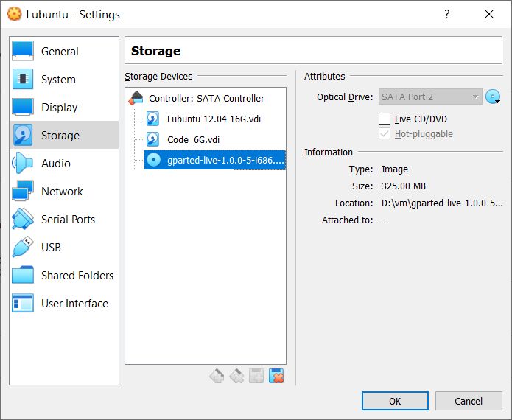Close the Lubuntu Settings dialog
The image size is (512, 420).
tap(489, 14)
